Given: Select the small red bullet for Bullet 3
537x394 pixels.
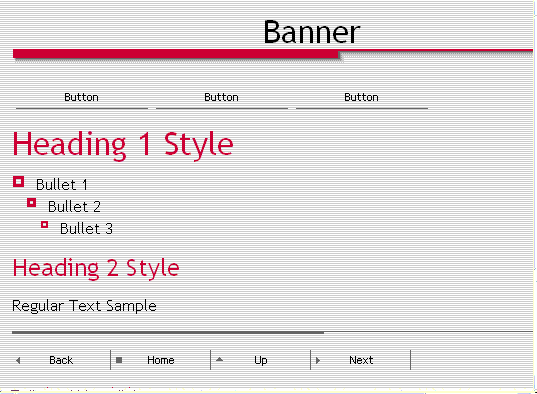Looking at the screenshot, I should pyautogui.click(x=45, y=225).
